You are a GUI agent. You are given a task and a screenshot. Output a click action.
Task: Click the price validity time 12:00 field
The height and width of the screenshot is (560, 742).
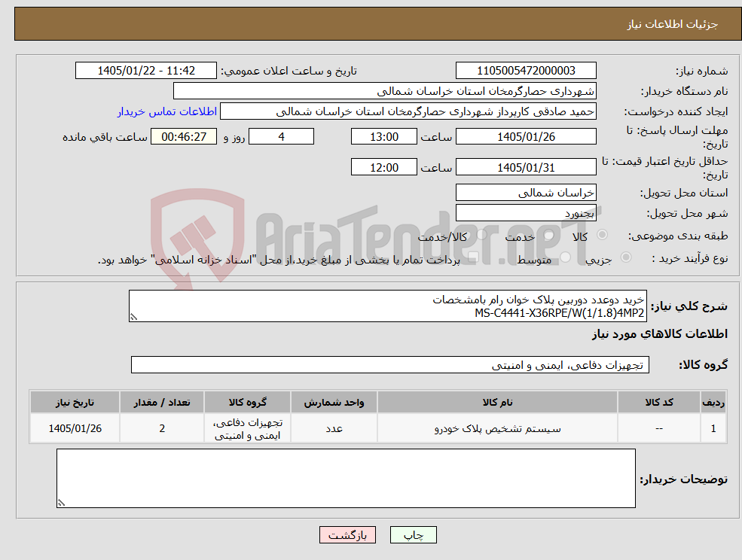(383, 167)
